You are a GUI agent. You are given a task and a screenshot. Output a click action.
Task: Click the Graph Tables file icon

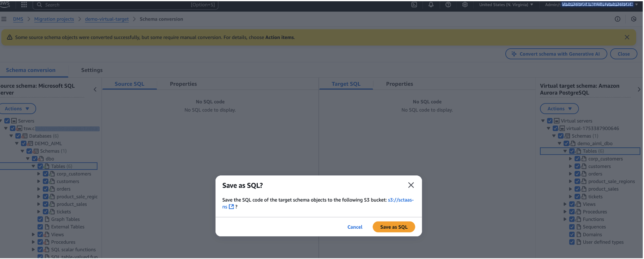[x=47, y=219]
